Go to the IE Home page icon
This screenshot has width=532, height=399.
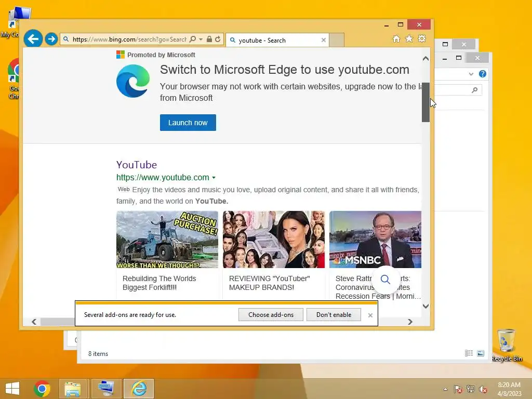[x=396, y=38]
